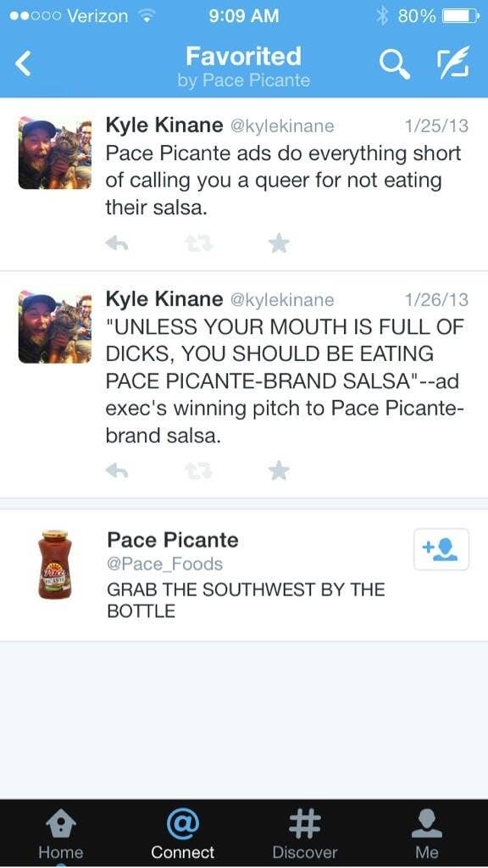Open the Me profile tab

click(x=427, y=834)
